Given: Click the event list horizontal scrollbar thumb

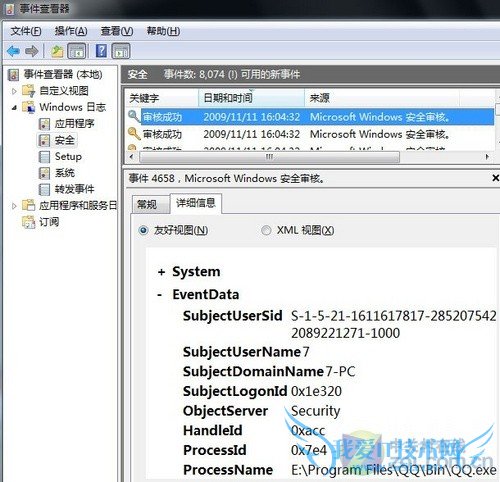Looking at the screenshot, I should pos(269,157).
